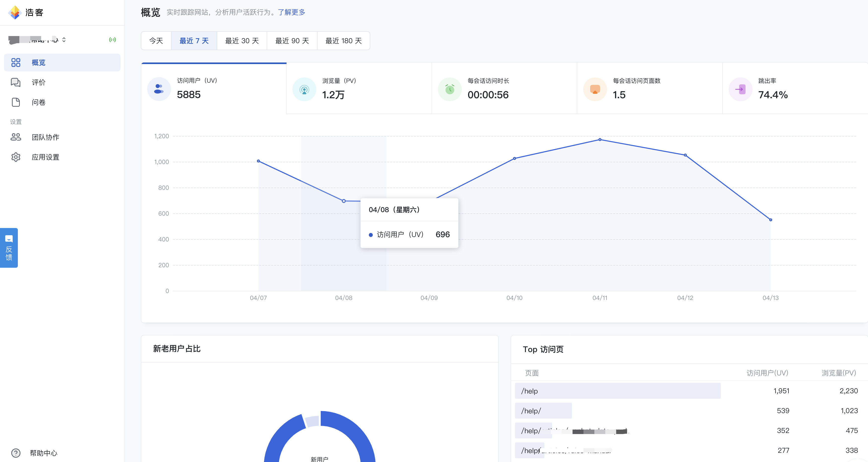Viewport: 868px width, 462px height.
Task: Click the 04/12 data point on chart
Action: (x=685, y=155)
